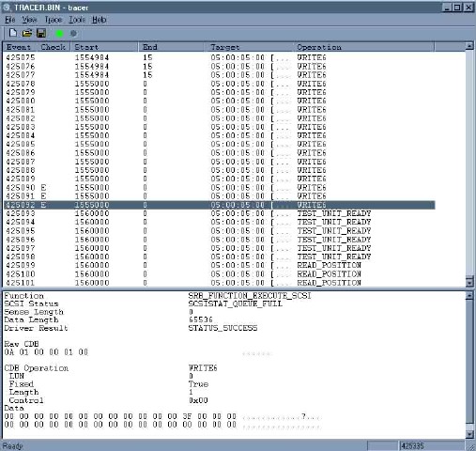Select event row 425076
This screenshot has height=451, width=476.
point(219,67)
